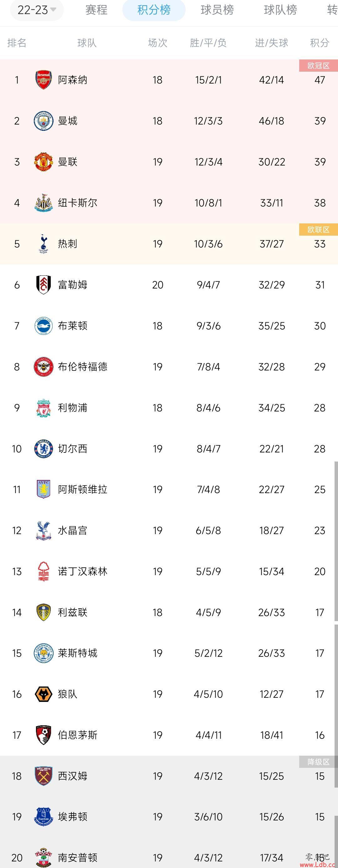The height and width of the screenshot is (868, 338).
Task: Select the 积分榜 tab
Action: click(154, 10)
